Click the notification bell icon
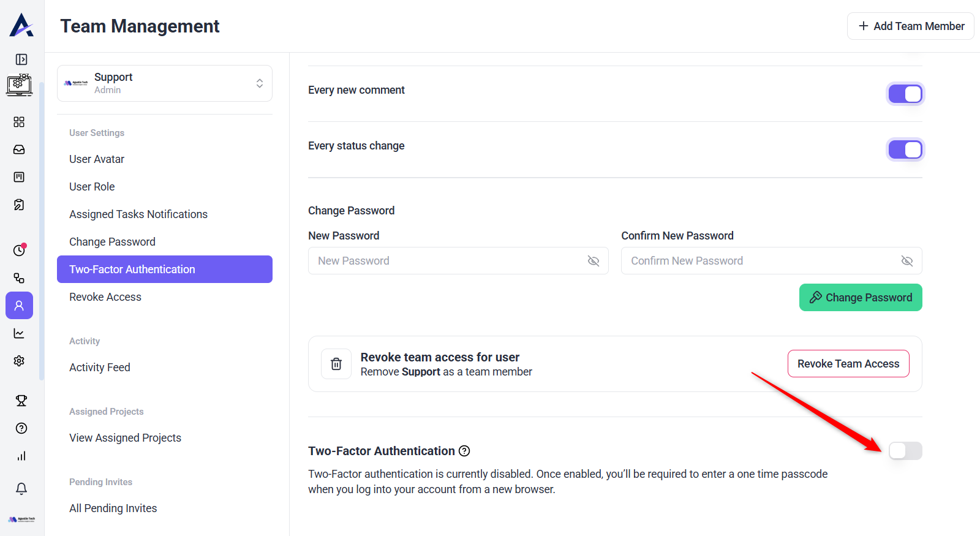The height and width of the screenshot is (536, 980). [21, 488]
